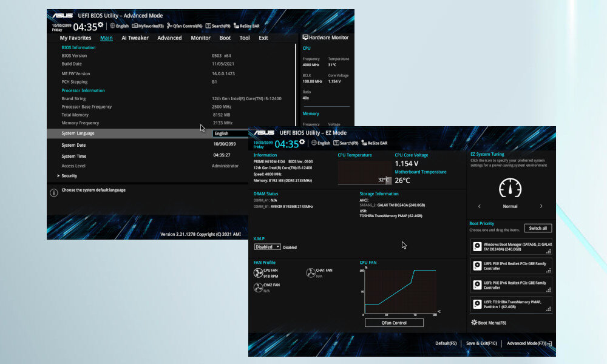
Task: Select the CHA2 FAN icon in FAN Profile
Action: (258, 288)
